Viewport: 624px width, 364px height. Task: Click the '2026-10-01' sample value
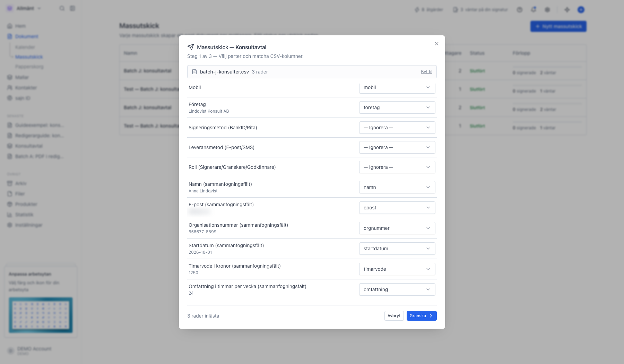200,252
